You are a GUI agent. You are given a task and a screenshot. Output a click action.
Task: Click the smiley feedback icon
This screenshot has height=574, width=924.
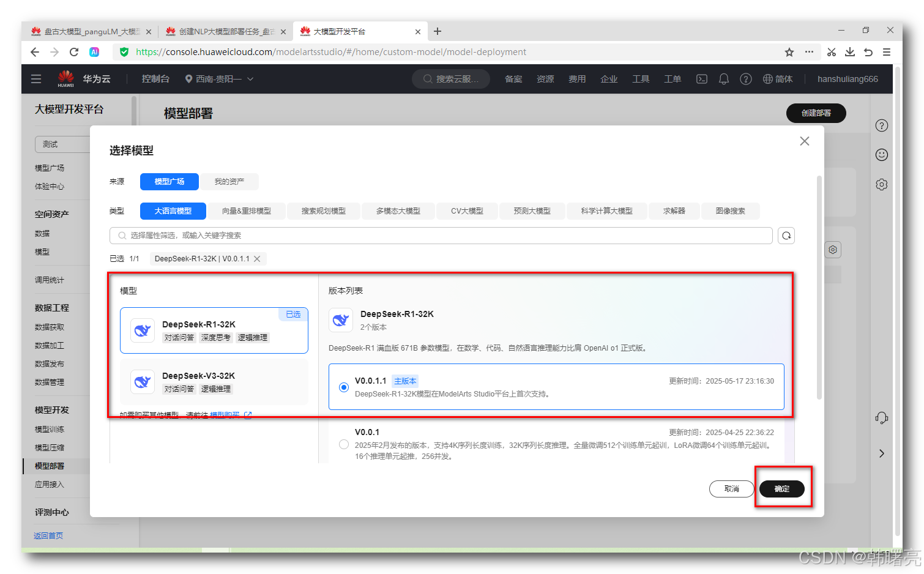coord(881,155)
